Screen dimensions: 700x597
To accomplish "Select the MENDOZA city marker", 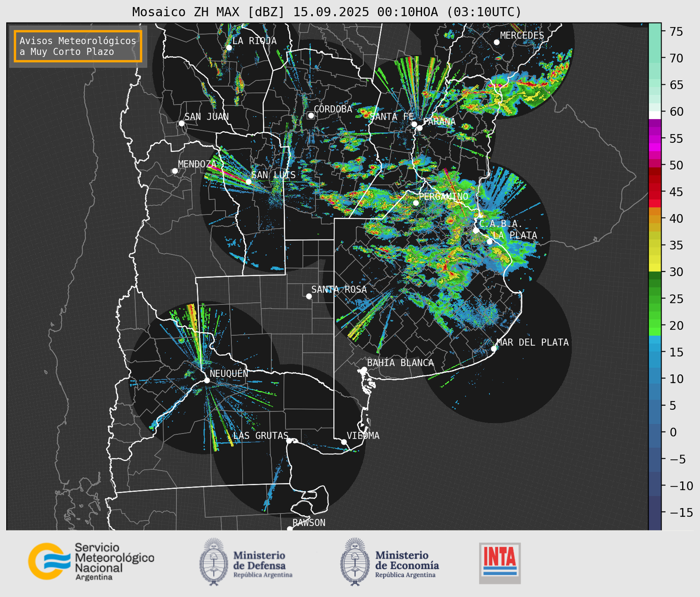I will (x=175, y=171).
